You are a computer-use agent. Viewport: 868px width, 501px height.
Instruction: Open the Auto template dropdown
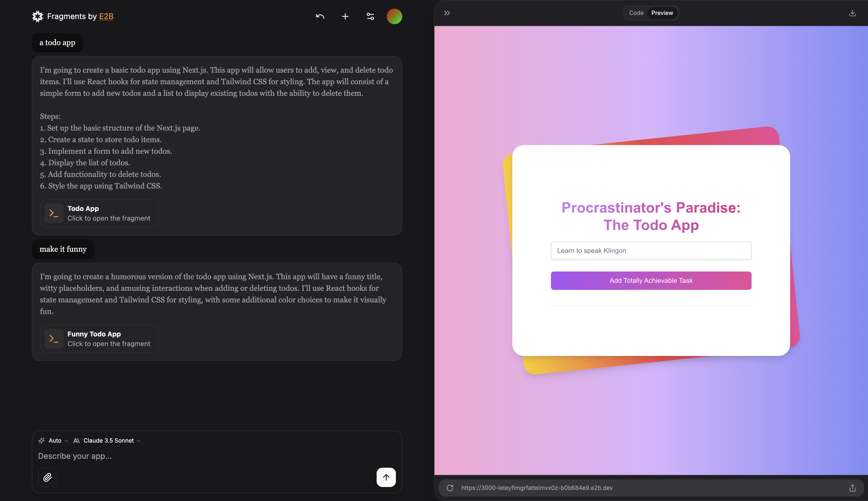point(54,440)
